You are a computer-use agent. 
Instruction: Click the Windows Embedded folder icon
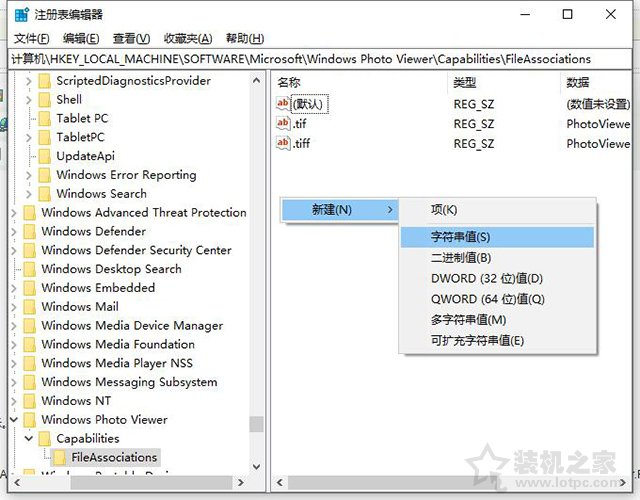(x=29, y=288)
